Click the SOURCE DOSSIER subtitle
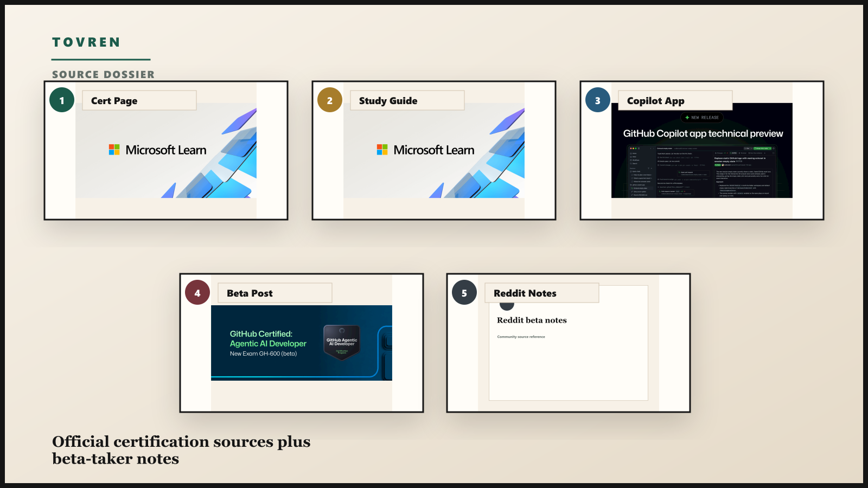The width and height of the screenshot is (868, 488). point(103,74)
